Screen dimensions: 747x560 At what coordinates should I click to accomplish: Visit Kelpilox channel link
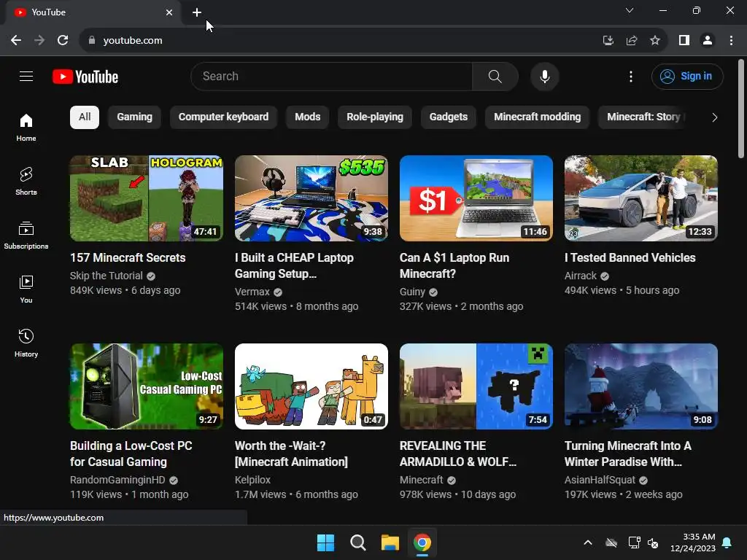click(x=252, y=480)
